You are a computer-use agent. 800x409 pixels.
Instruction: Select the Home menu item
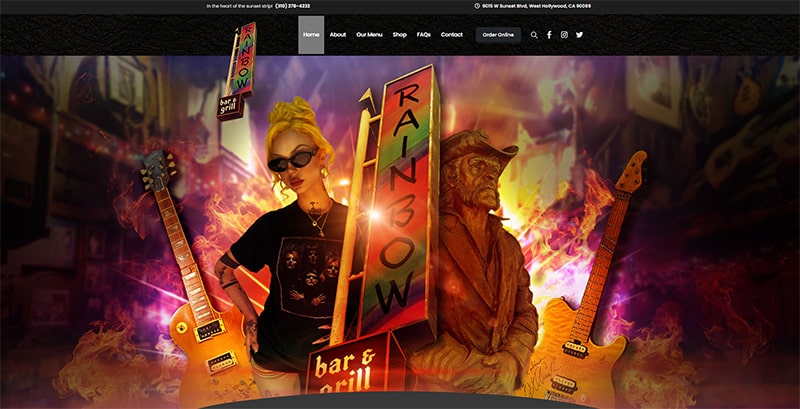click(x=311, y=35)
